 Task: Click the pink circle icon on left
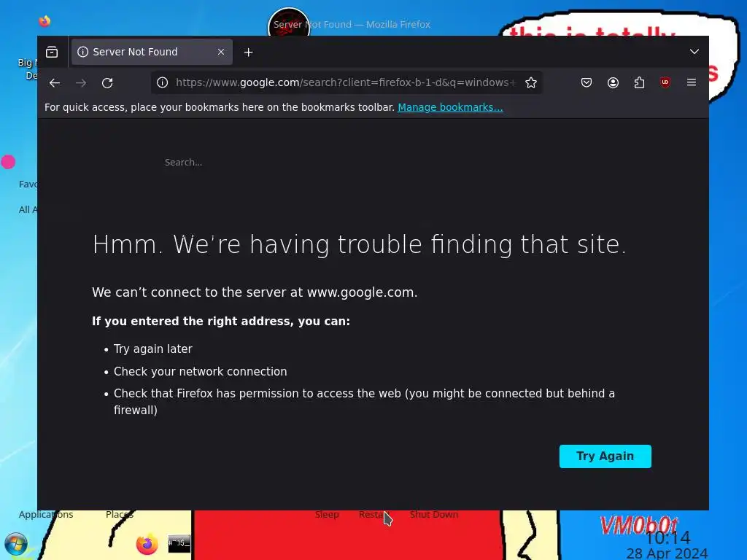point(8,162)
